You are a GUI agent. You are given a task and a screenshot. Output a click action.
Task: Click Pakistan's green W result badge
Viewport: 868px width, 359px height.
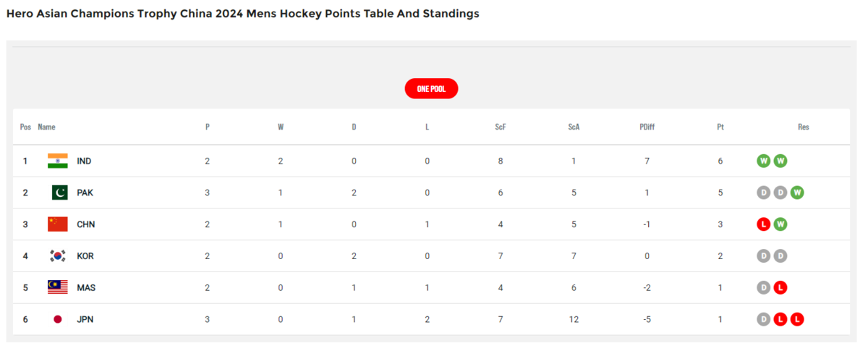tap(797, 193)
